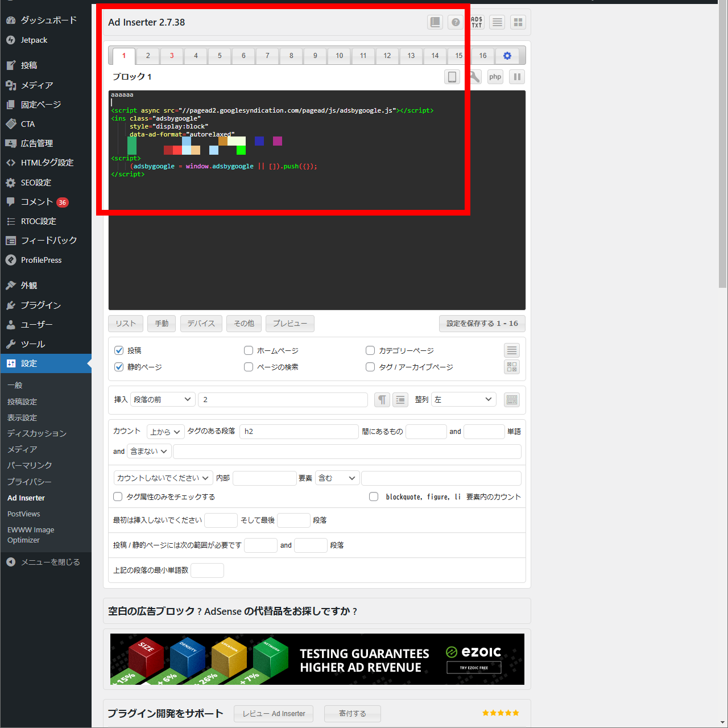This screenshot has height=728, width=728.
Task: Click the help question mark icon
Action: pos(456,22)
